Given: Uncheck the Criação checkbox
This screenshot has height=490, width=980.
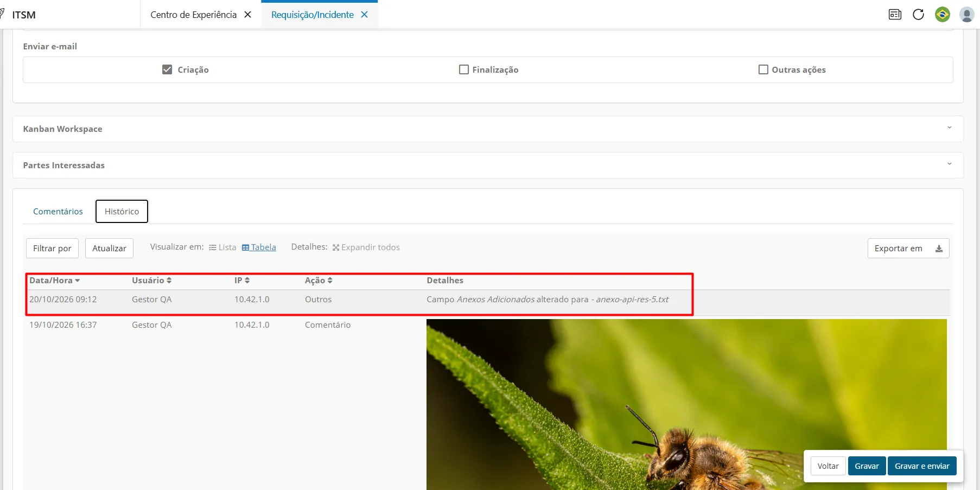Looking at the screenshot, I should click(x=167, y=69).
